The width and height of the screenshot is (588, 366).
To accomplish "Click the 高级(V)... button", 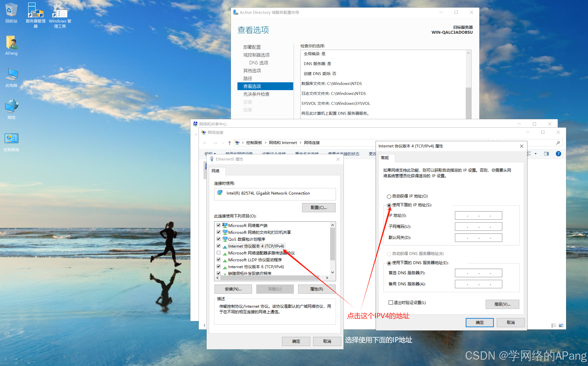I will click(502, 304).
